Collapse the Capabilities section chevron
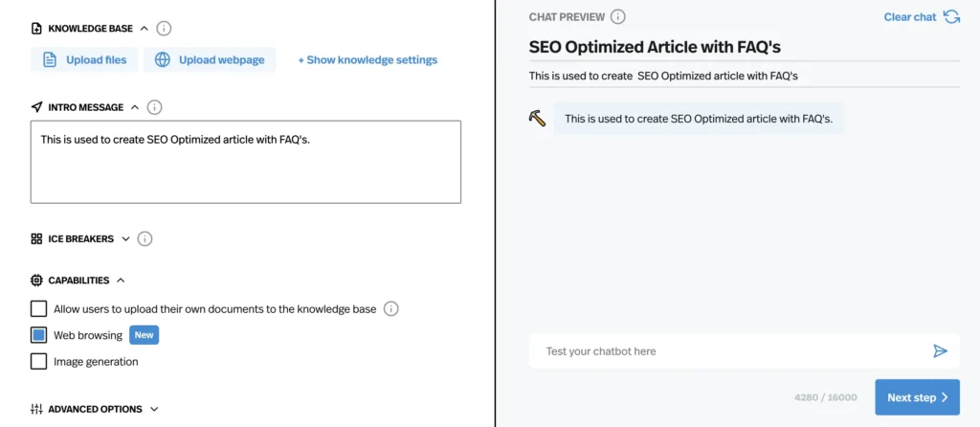The width and height of the screenshot is (980, 427). [x=121, y=281]
